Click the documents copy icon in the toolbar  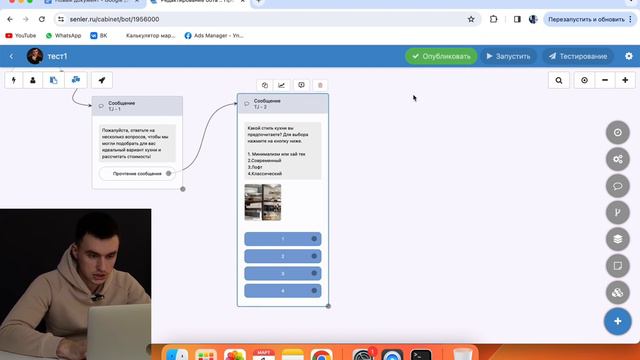53,80
